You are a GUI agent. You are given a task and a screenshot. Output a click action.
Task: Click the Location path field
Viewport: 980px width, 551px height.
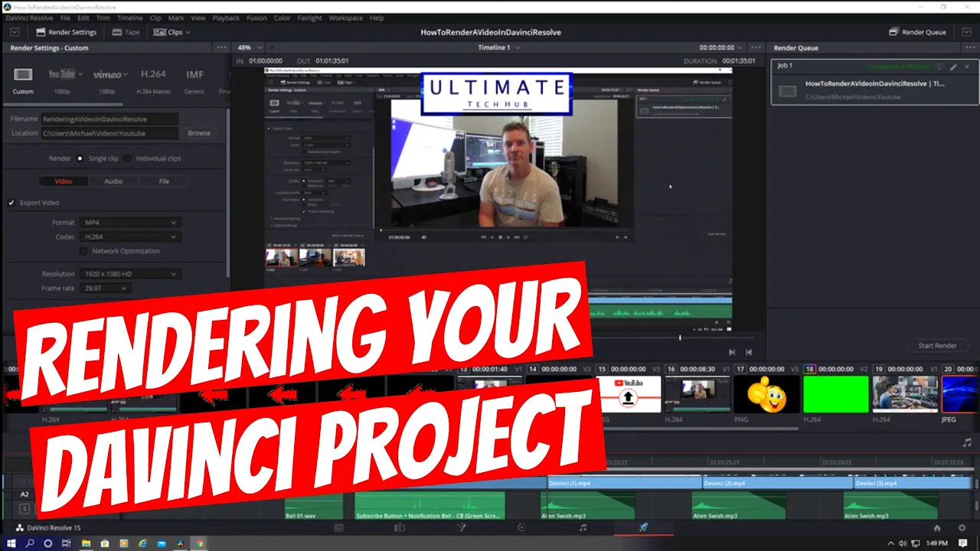[x=109, y=133]
